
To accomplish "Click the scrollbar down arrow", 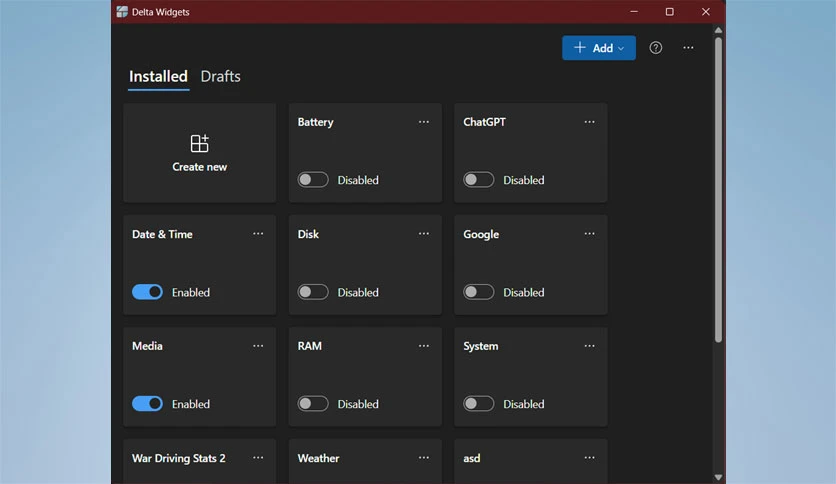I will point(718,477).
